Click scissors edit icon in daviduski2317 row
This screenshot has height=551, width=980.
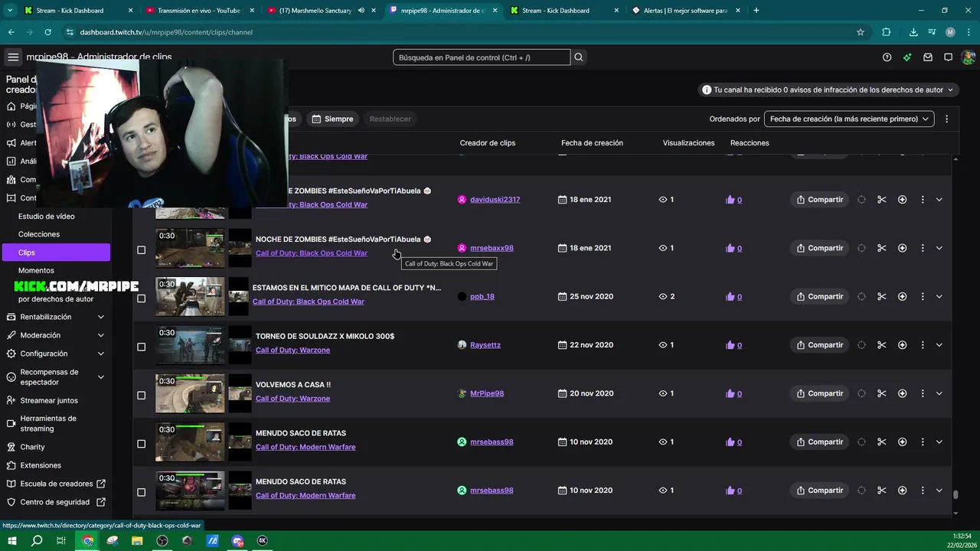click(x=882, y=200)
